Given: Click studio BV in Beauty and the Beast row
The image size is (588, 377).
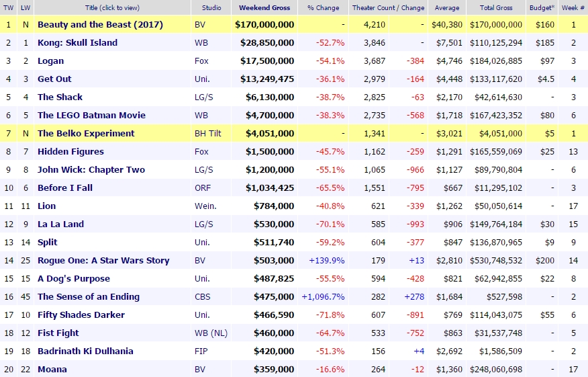Looking at the screenshot, I should 200,25.
